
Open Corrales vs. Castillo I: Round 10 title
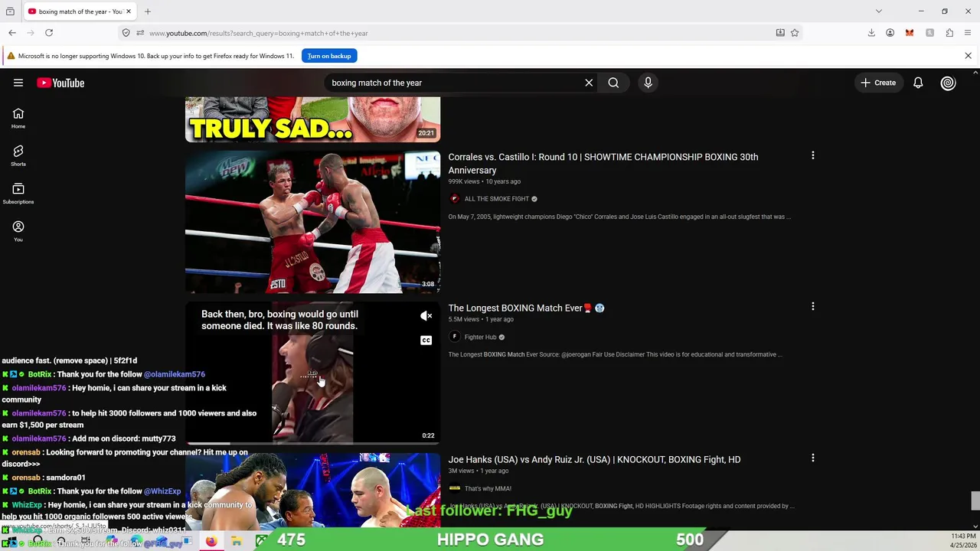pyautogui.click(x=603, y=164)
